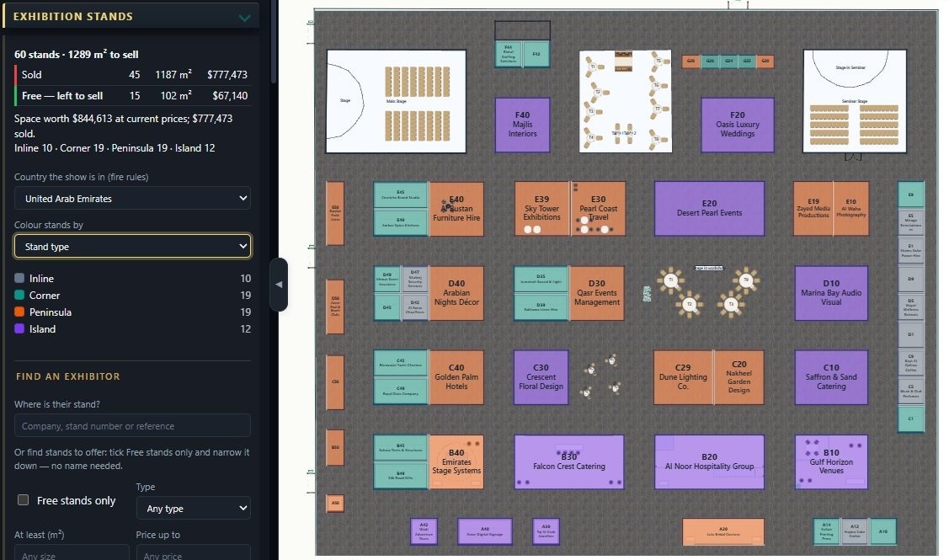Collapse the sidebar with the arrow handle

coord(279,284)
